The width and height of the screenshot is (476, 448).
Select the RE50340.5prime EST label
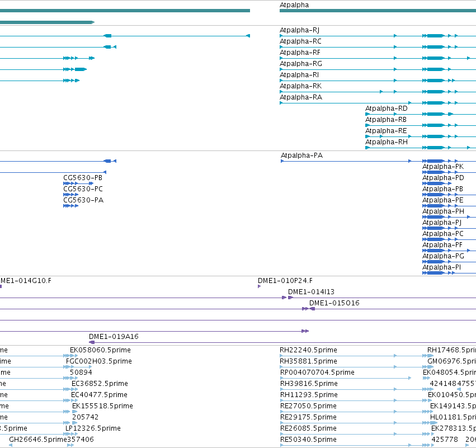(x=308, y=440)
